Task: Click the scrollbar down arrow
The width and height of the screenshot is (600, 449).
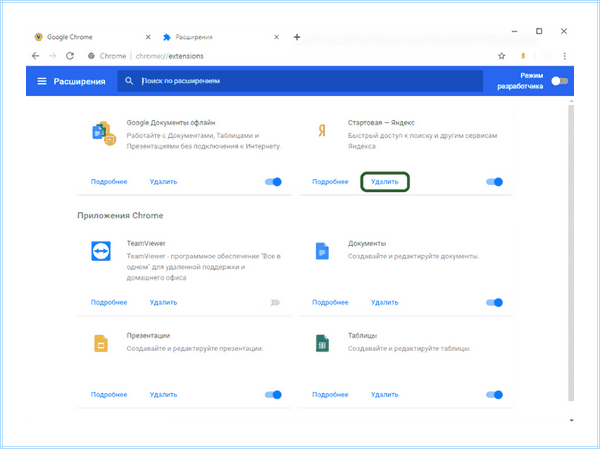Action: 571,420
